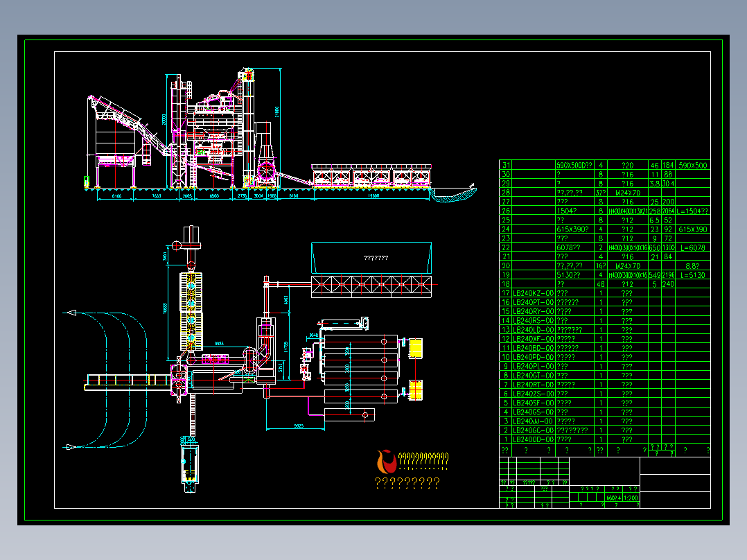Click item number 17 in the parts table
The height and width of the screenshot is (560, 747).
(x=506, y=293)
